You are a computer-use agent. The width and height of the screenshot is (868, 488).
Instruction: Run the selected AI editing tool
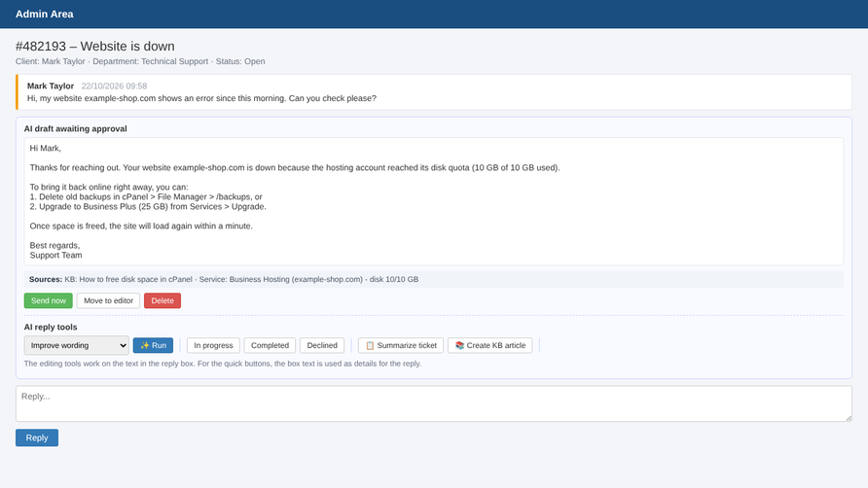pos(154,345)
